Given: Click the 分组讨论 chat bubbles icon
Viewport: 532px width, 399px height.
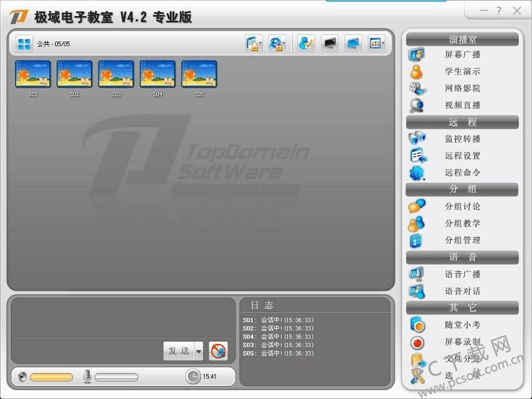Looking at the screenshot, I should pyautogui.click(x=417, y=206).
